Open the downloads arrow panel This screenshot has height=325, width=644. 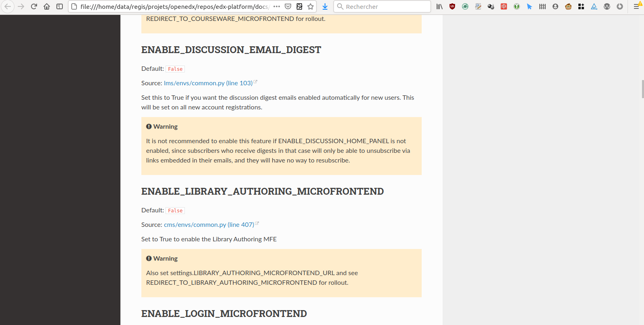(325, 6)
